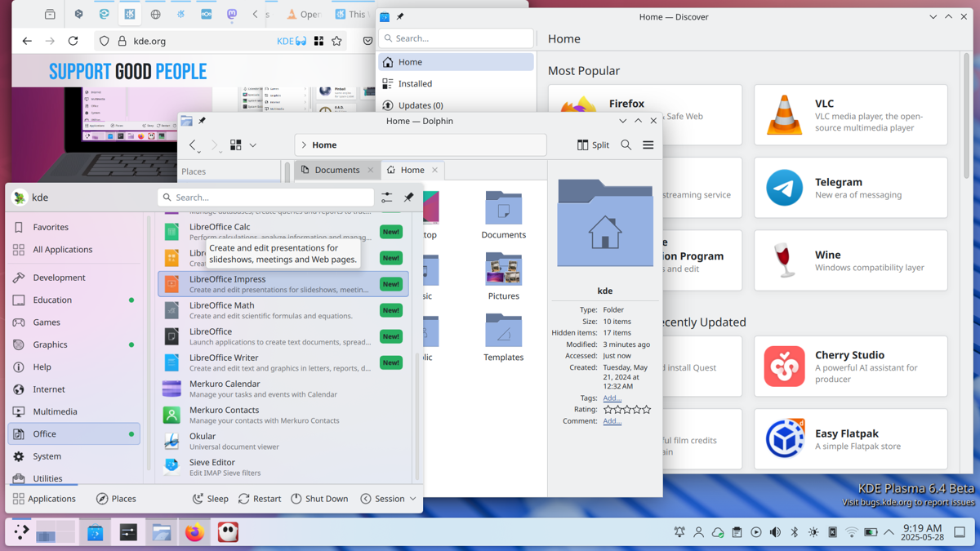980x551 pixels.
Task: Set a star rating for the kde folder
Action: 627,410
